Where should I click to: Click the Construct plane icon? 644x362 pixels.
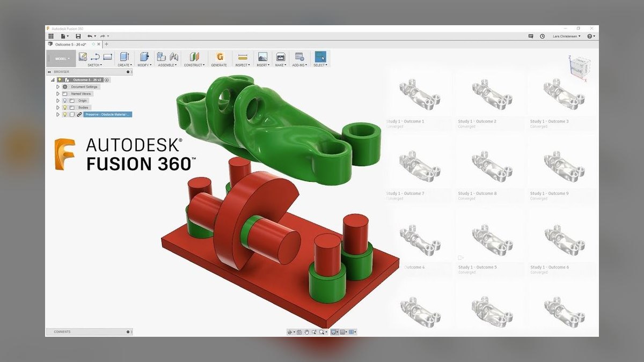click(194, 56)
